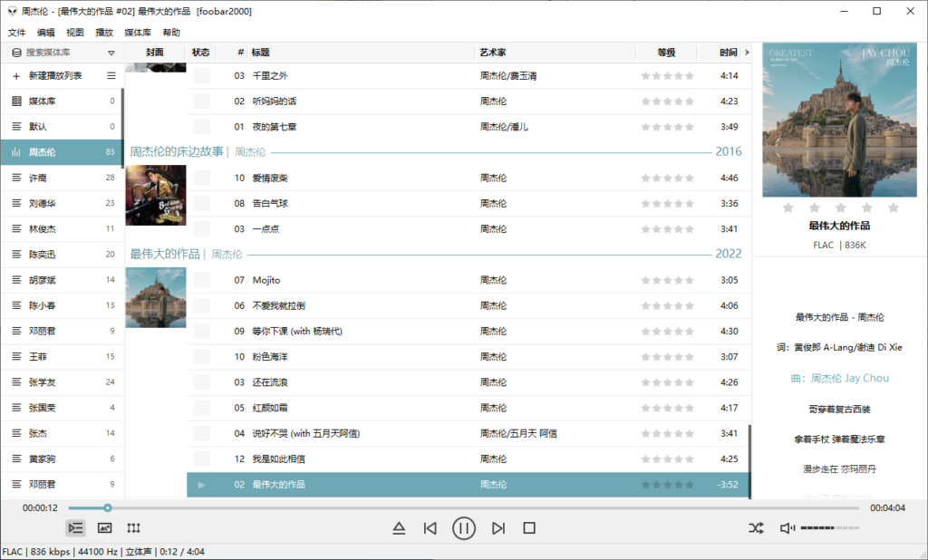Screen dimensions: 928x560
Task: Select the media library search icon
Action: pyautogui.click(x=16, y=52)
